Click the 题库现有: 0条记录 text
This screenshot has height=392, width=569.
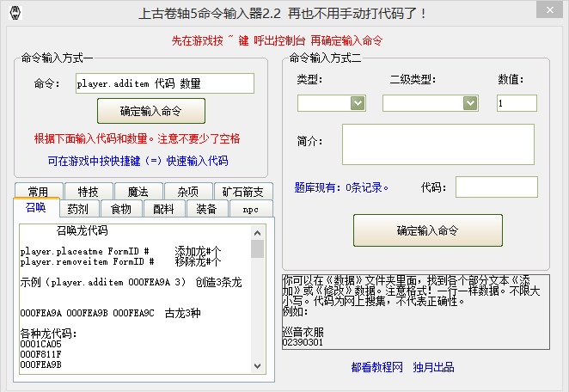pyautogui.click(x=341, y=187)
